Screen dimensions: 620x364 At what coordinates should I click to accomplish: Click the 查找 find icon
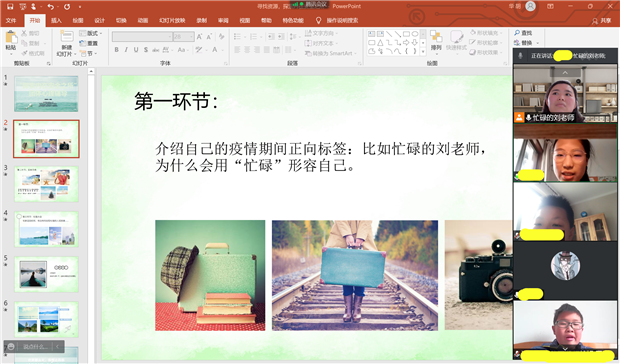tap(523, 33)
